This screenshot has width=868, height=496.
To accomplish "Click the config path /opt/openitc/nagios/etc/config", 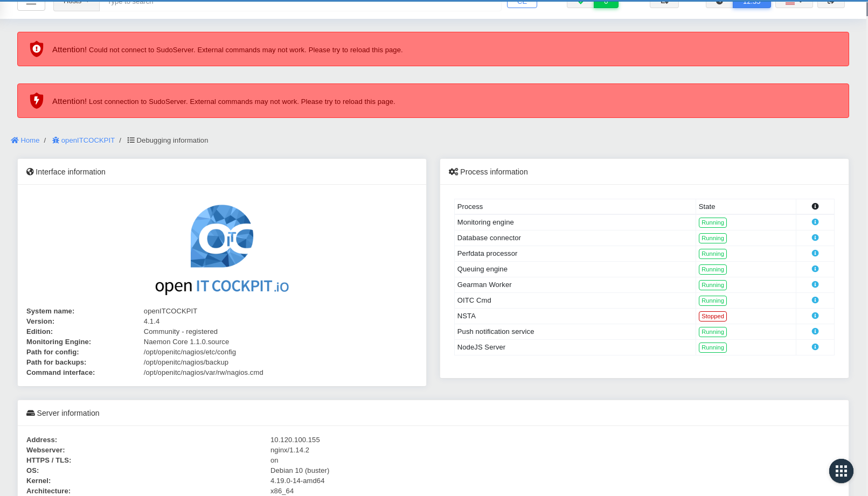I will point(190,352).
